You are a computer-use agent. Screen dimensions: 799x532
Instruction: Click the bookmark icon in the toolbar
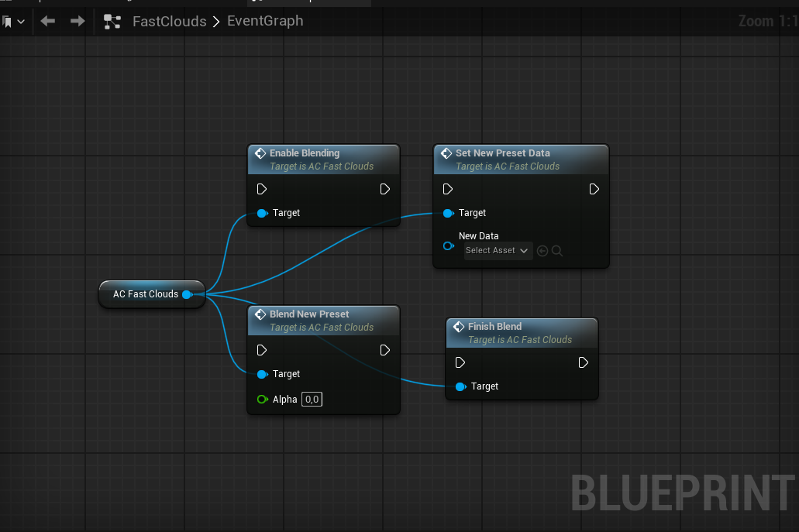[x=7, y=22]
